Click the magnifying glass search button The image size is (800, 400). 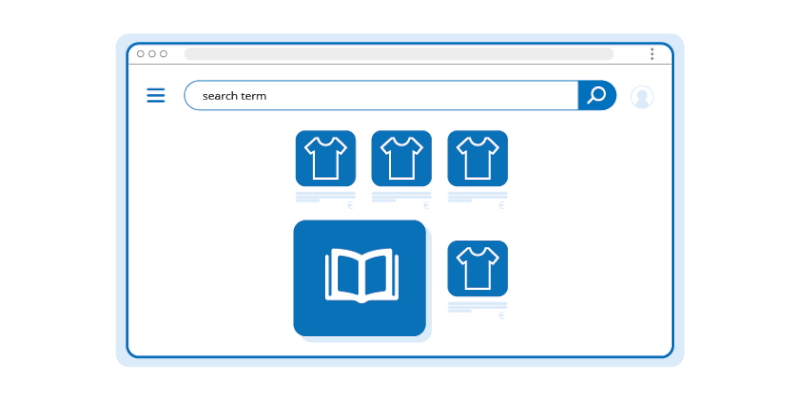[597, 95]
